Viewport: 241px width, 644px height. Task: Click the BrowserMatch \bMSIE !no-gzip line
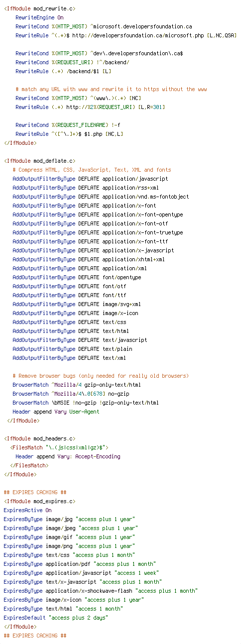click(x=86, y=403)
